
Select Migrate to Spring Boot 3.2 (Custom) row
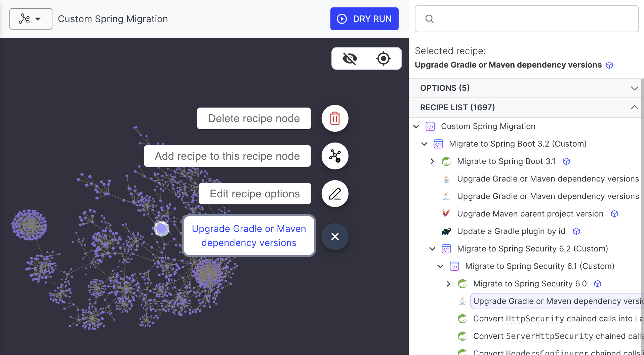518,144
